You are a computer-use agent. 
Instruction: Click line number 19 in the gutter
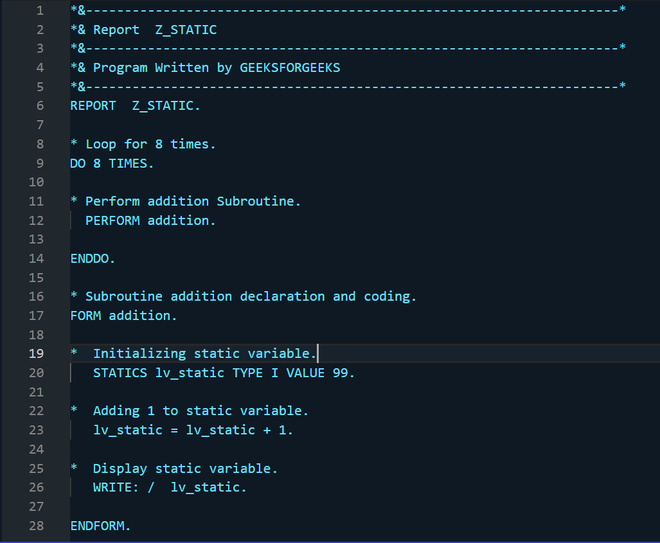click(x=38, y=353)
